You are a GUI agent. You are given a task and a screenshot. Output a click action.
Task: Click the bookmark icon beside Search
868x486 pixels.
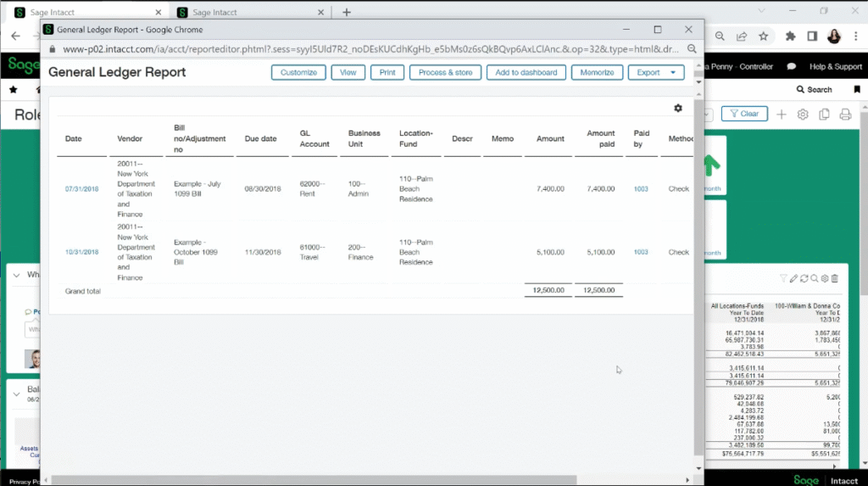(857, 89)
